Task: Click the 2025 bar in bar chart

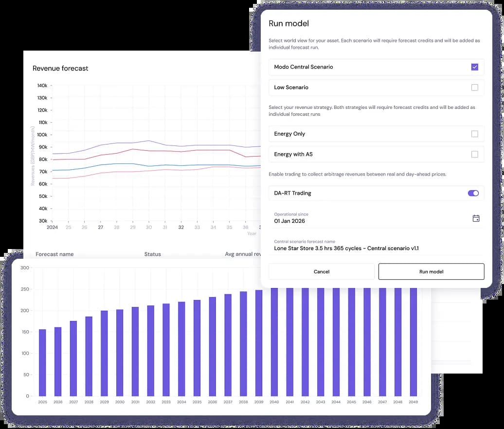Action: point(42,363)
